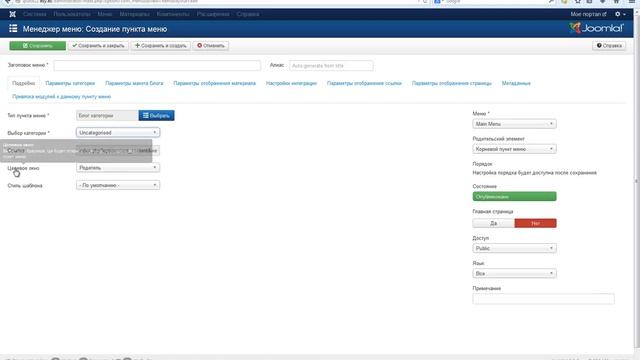
Task: Open the Родительский элемент dropdown
Action: (514, 149)
